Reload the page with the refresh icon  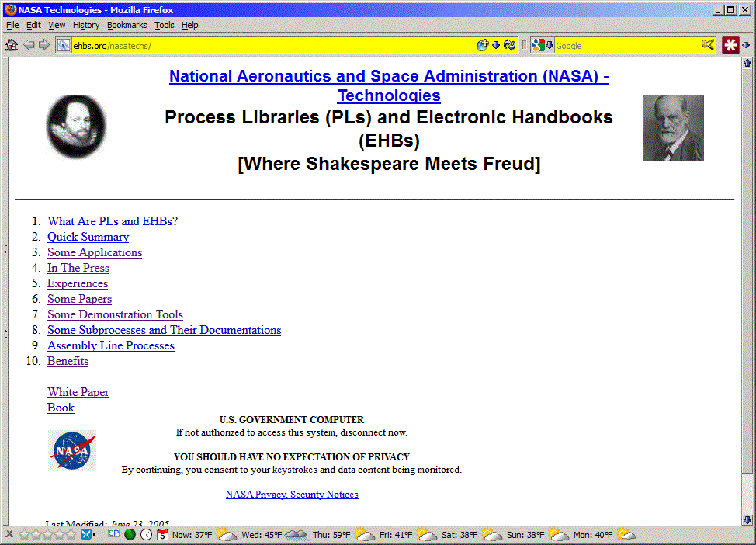(x=510, y=45)
